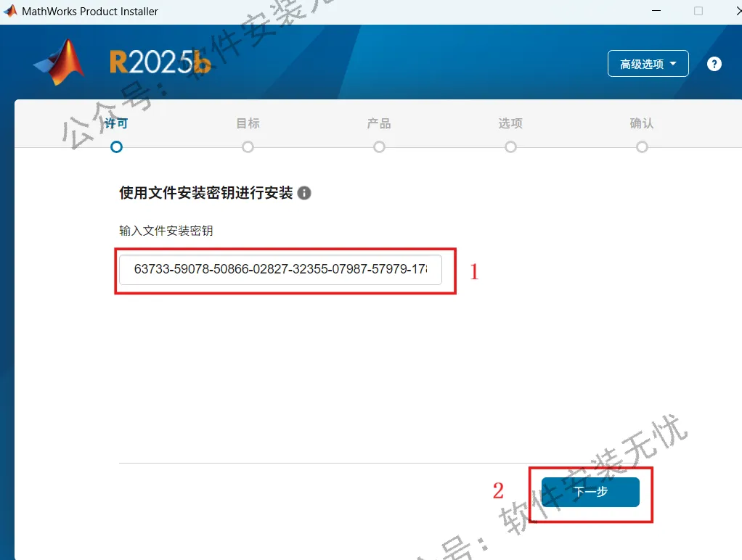Select the 选项 step tab
Image resolution: width=742 pixels, height=560 pixels.
(510, 123)
